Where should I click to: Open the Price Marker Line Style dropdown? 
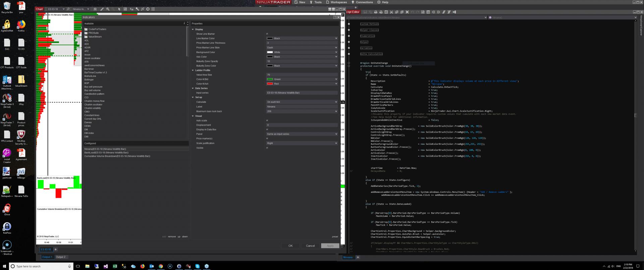click(x=302, y=48)
